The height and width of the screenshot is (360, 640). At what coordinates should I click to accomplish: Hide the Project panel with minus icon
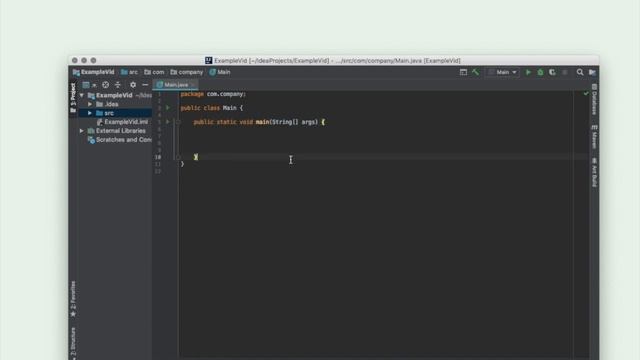pyautogui.click(x=145, y=85)
